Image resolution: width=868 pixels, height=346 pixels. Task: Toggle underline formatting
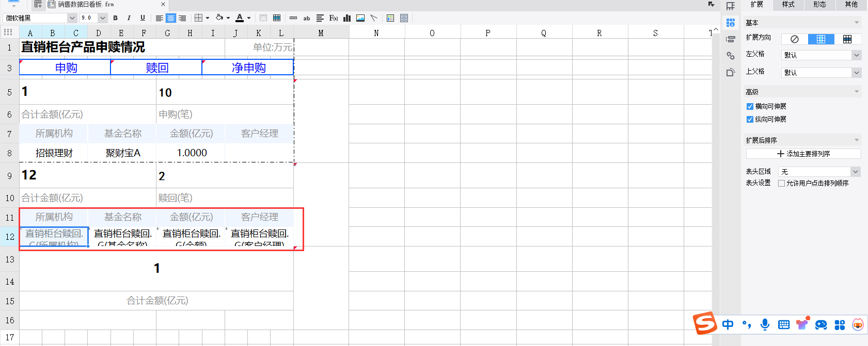point(143,18)
